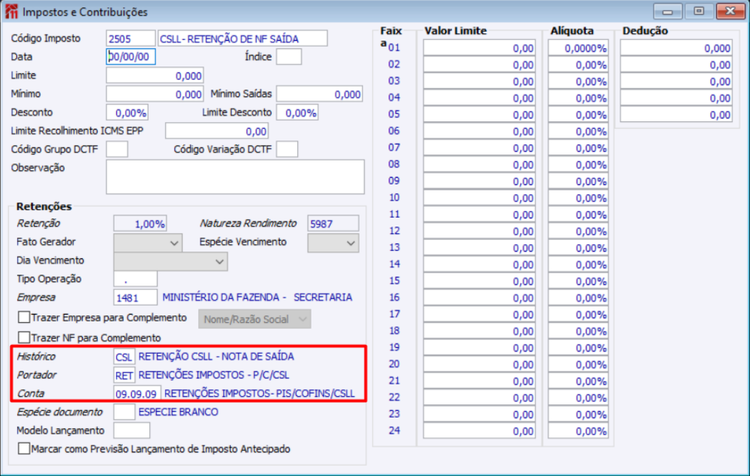Open the Nome/Razão Social dropdown
750x476 pixels.
point(254,319)
